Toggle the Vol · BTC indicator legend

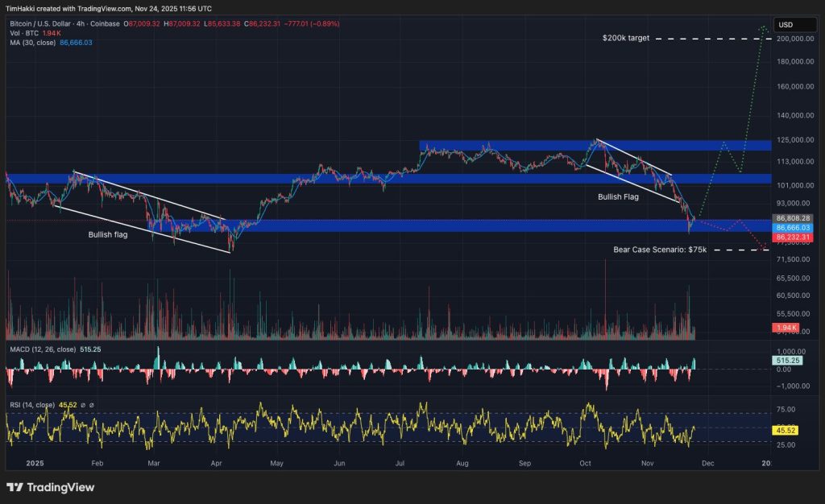26,34
